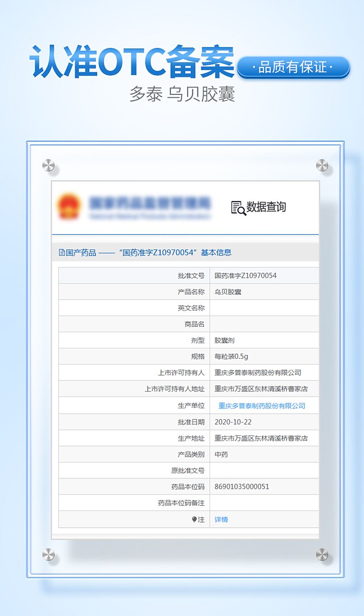
Task: Click the 药品本位码备注 label cell
Action: [134, 503]
